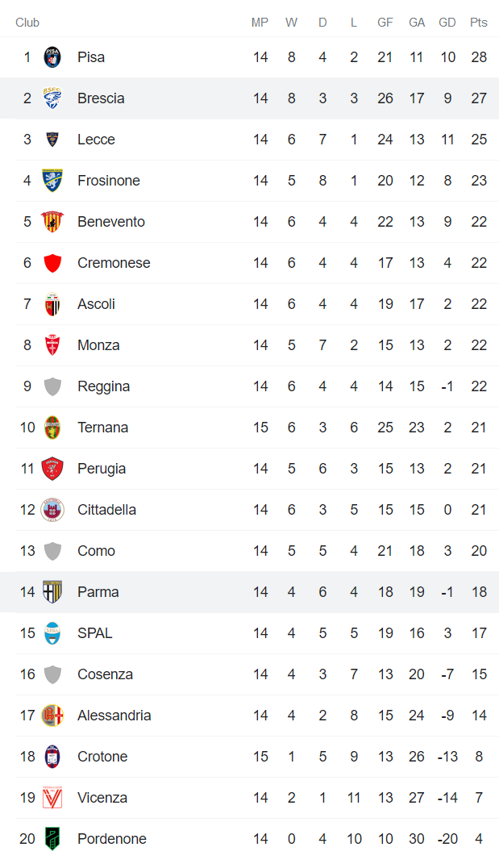The image size is (499, 868).
Task: Click the Pts column header
Action: click(479, 23)
